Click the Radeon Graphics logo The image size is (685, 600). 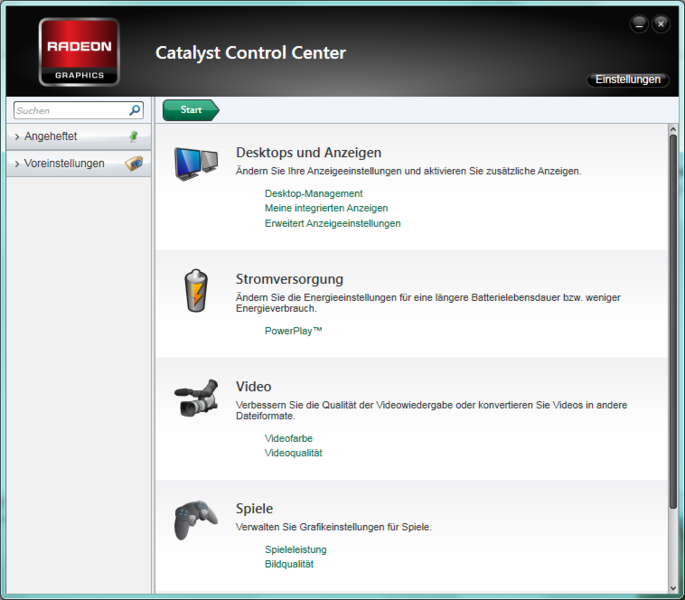pos(79,52)
